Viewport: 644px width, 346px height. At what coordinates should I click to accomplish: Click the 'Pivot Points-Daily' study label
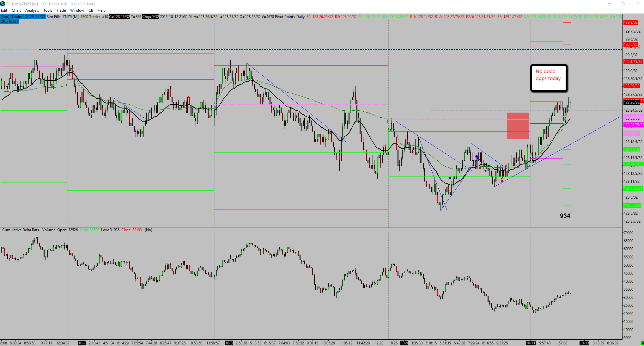(x=290, y=17)
